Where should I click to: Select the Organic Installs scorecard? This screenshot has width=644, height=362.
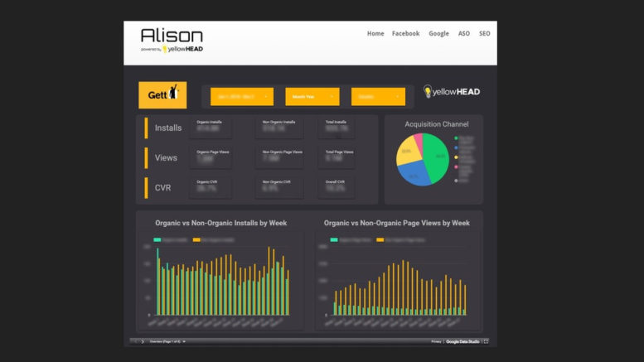click(211, 128)
